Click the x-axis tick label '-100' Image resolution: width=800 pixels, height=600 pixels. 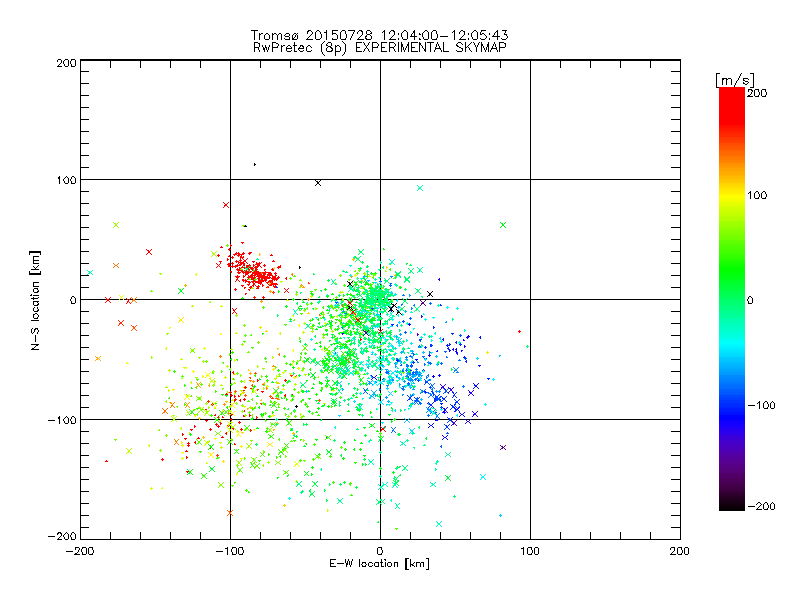pyautogui.click(x=230, y=551)
